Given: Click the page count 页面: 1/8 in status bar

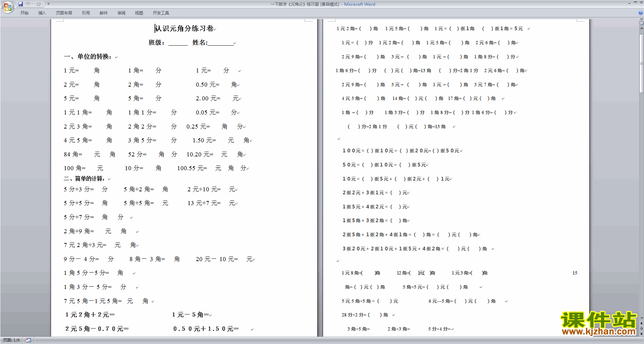Looking at the screenshot, I should (11, 340).
